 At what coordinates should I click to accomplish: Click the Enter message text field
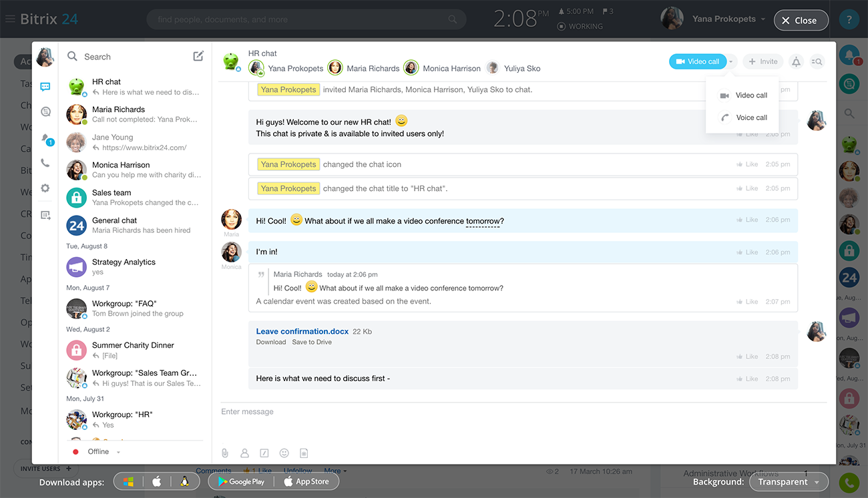click(x=521, y=412)
